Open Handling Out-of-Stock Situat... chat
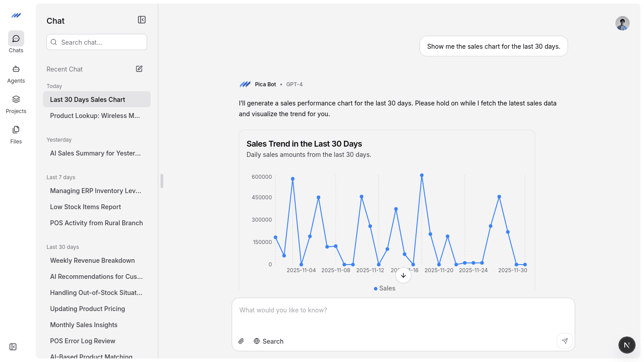This screenshot has width=644, height=362. (97, 292)
